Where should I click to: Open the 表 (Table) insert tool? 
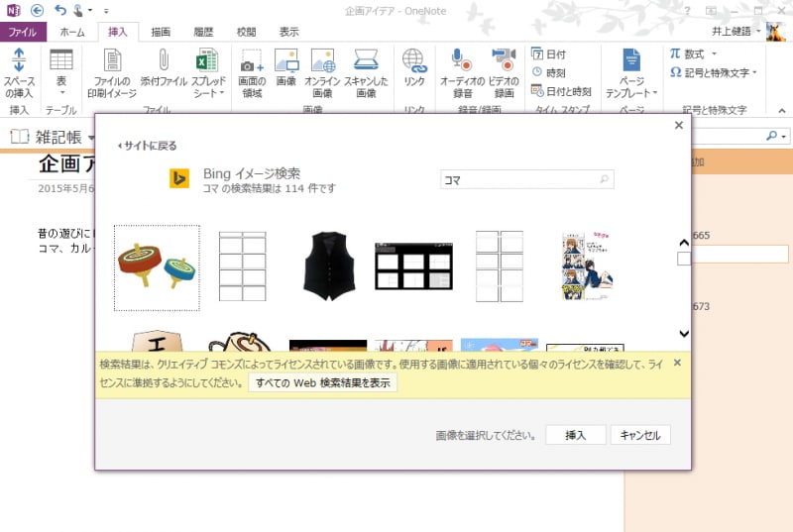pyautogui.click(x=61, y=59)
